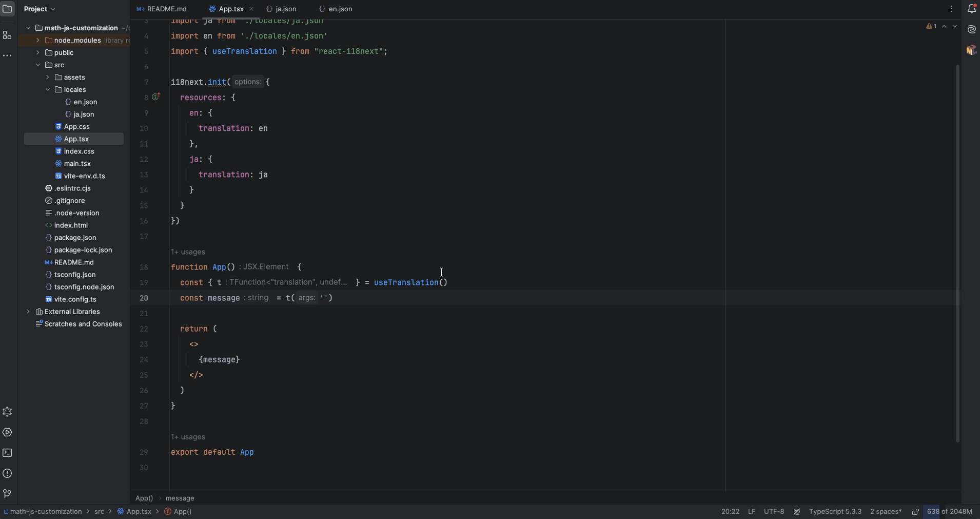Open the GraphQL tool window
The image size is (980, 519).
7,412
